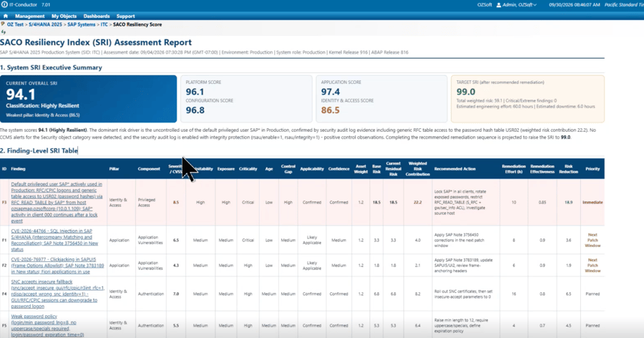This screenshot has width=644, height=338.
Task: Click the Platform Score 96.1 value
Action: tap(195, 92)
